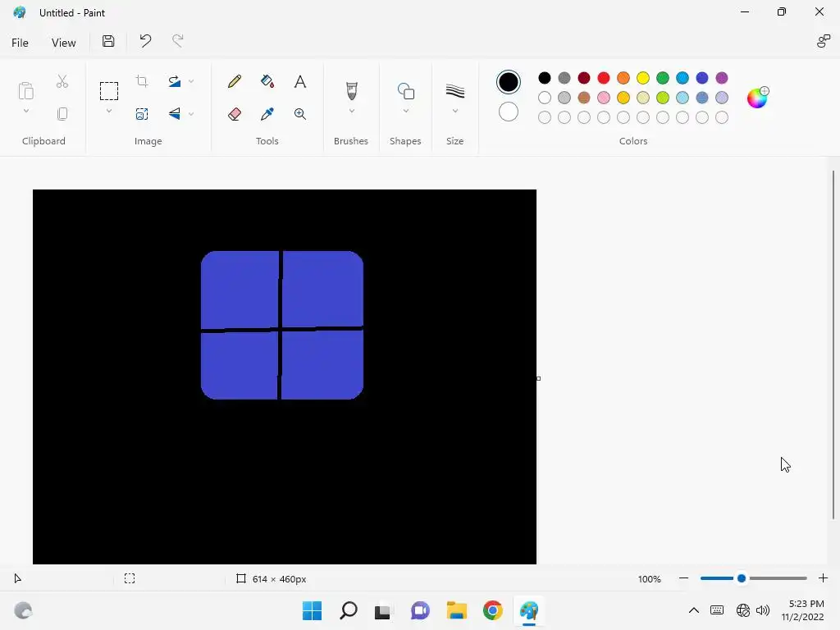Screen dimensions: 840x630
Task: Click the rectangular Select tool
Action: [109, 91]
